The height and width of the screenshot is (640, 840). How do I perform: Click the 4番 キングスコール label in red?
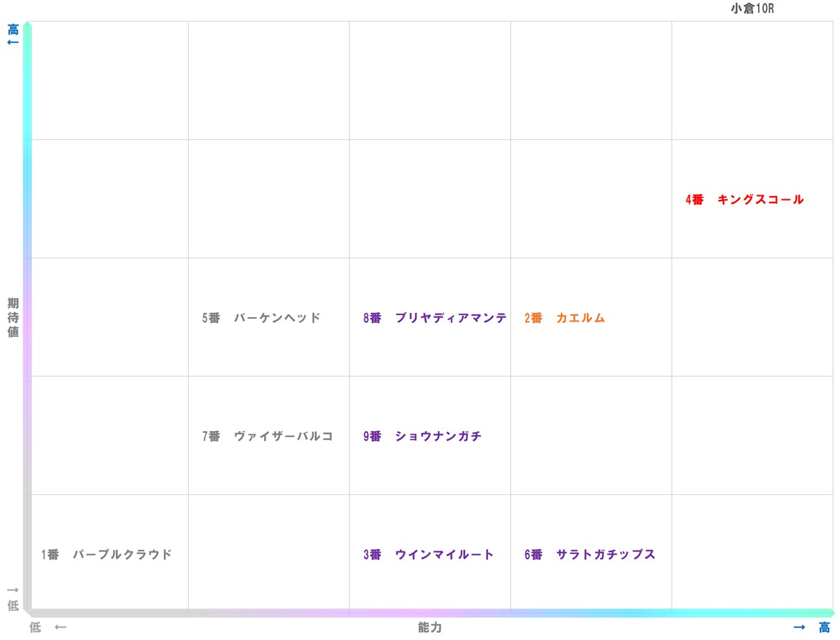point(744,200)
